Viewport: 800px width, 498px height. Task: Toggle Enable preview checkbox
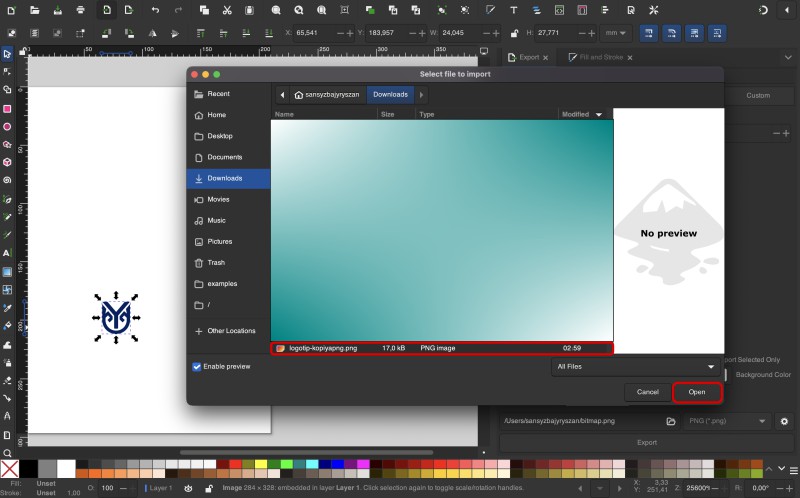point(196,367)
